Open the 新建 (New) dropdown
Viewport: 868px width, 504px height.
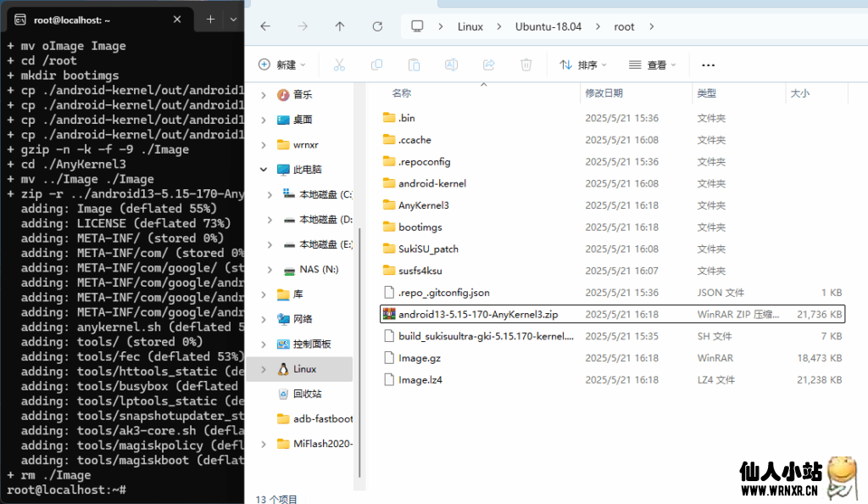click(282, 64)
